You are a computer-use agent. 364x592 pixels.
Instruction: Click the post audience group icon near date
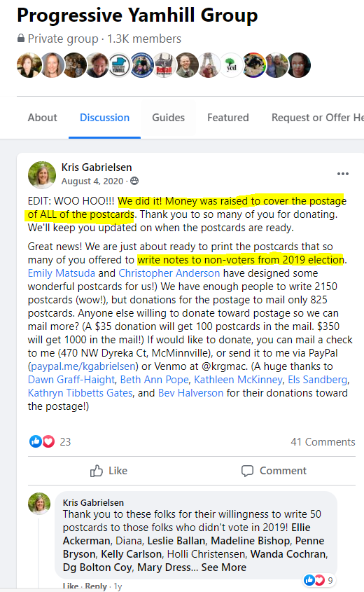click(x=134, y=181)
